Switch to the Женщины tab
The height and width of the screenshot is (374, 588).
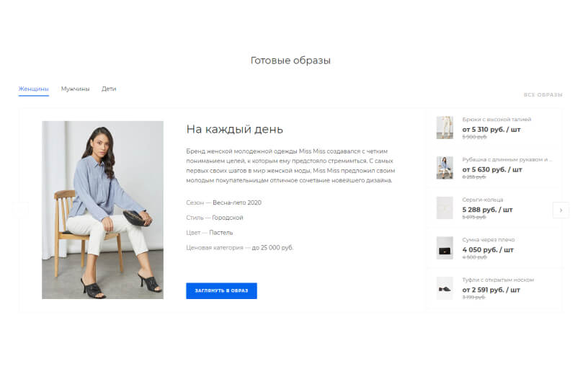coord(34,89)
